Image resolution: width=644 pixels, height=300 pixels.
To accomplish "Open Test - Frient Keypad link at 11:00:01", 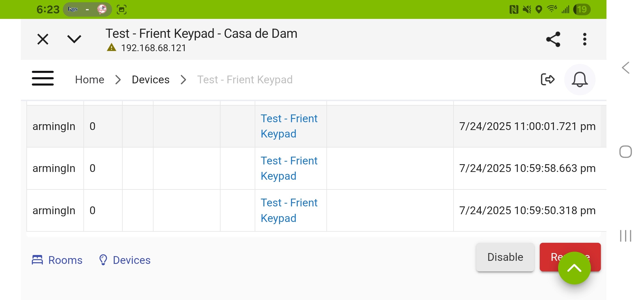I will click(289, 126).
